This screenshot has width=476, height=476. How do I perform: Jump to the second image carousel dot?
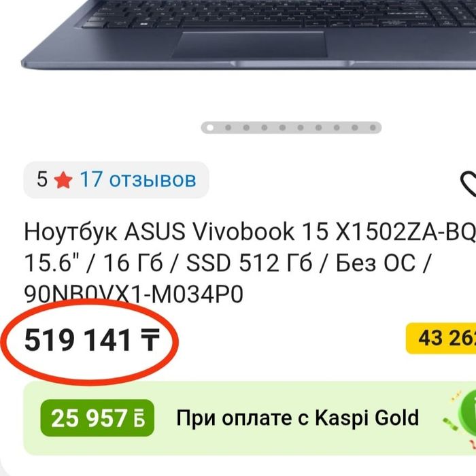tap(228, 128)
